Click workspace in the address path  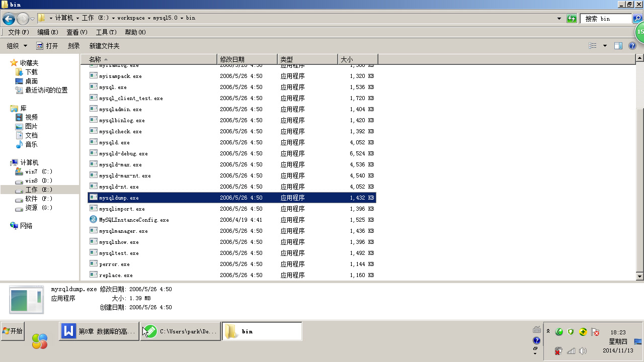pos(131,18)
